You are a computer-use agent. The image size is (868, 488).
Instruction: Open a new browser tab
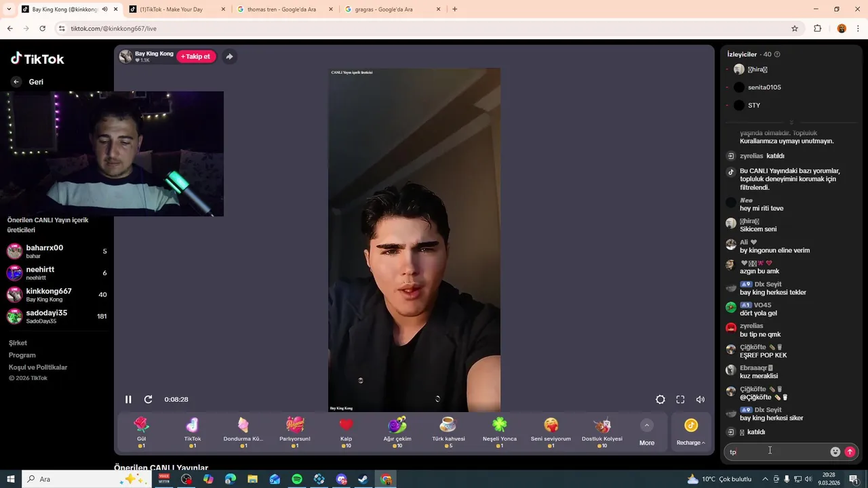[x=454, y=9]
